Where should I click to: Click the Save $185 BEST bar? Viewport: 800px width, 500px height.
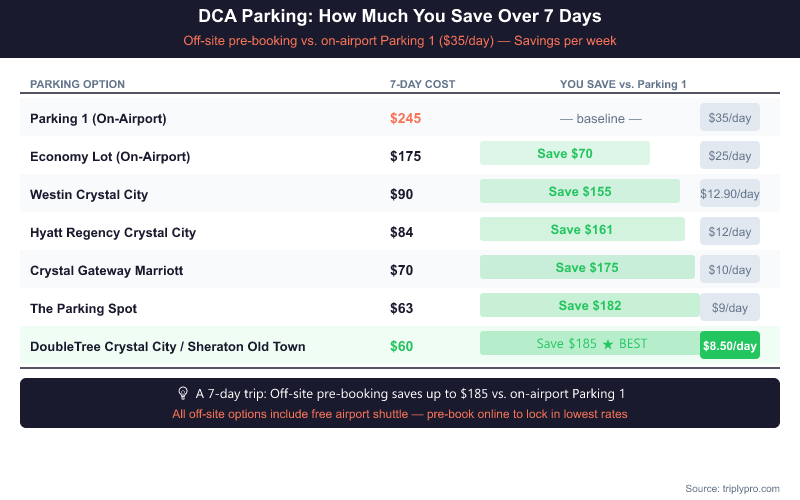[x=590, y=344]
